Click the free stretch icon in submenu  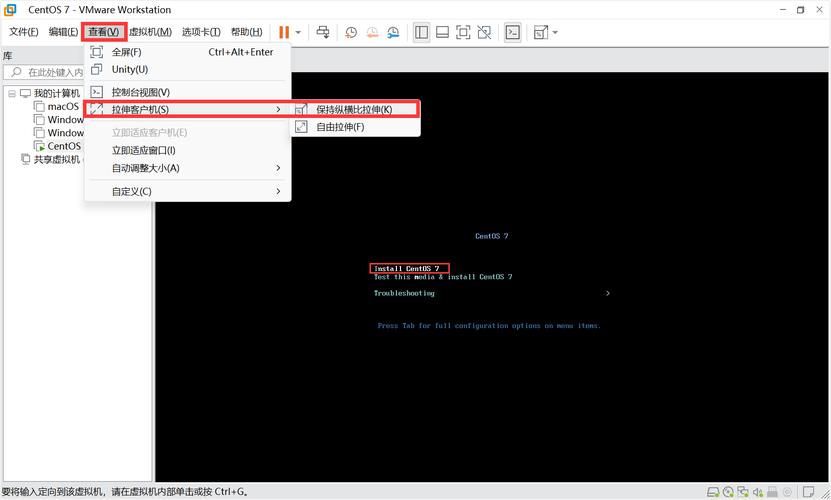pos(301,127)
